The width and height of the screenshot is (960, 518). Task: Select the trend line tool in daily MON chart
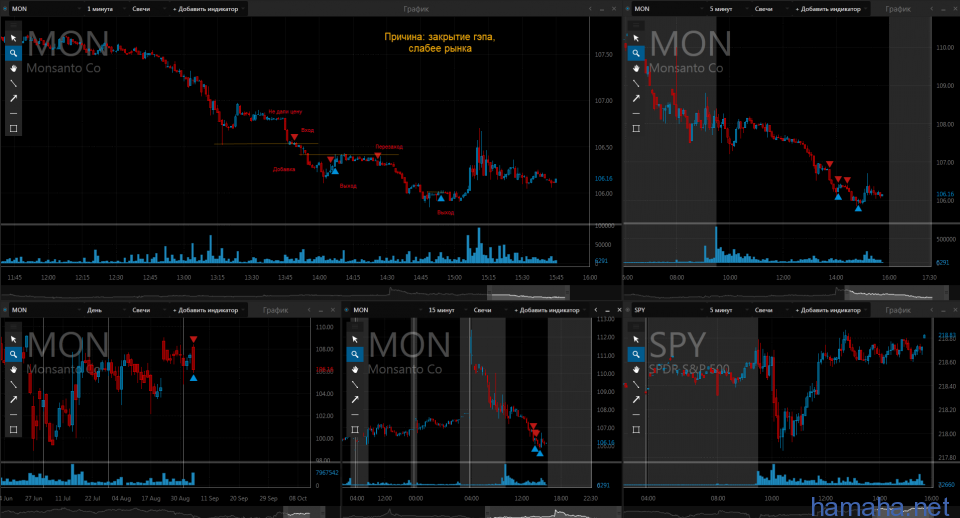[13, 385]
